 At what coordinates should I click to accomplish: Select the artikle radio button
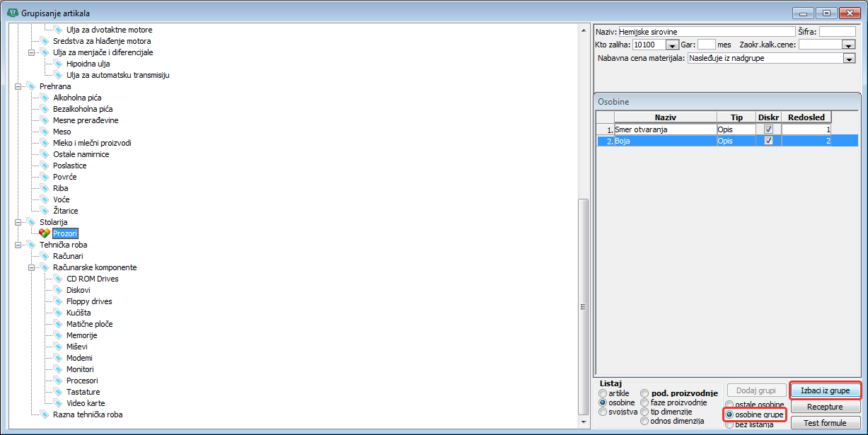(x=603, y=393)
